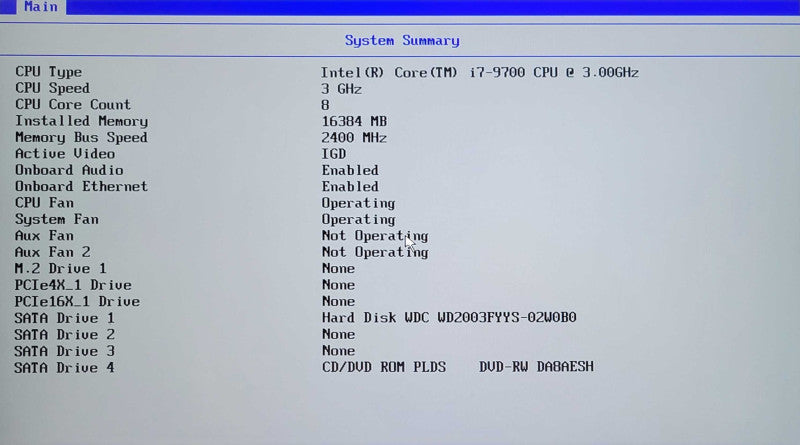Select the Main tab
Viewport: 800px width, 445px height.
pyautogui.click(x=41, y=7)
